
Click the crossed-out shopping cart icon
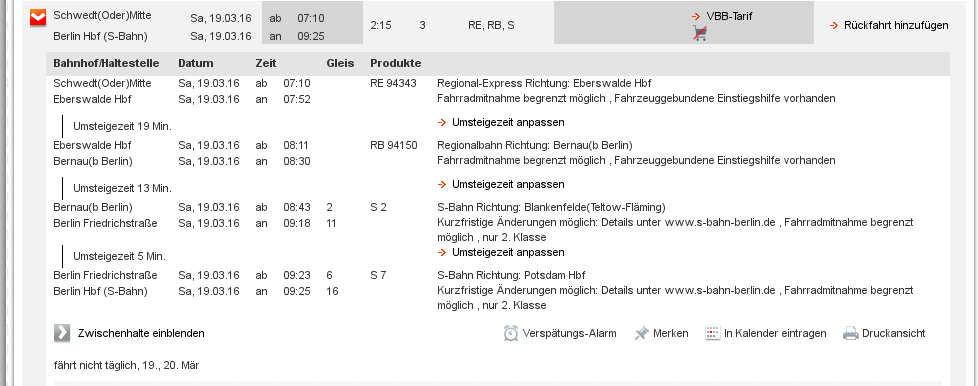(700, 34)
